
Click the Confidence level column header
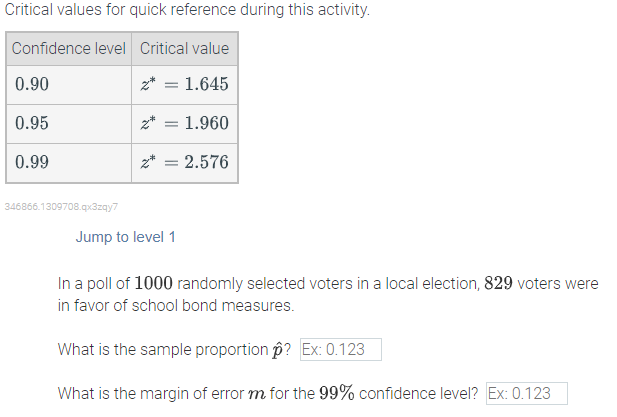coord(69,49)
